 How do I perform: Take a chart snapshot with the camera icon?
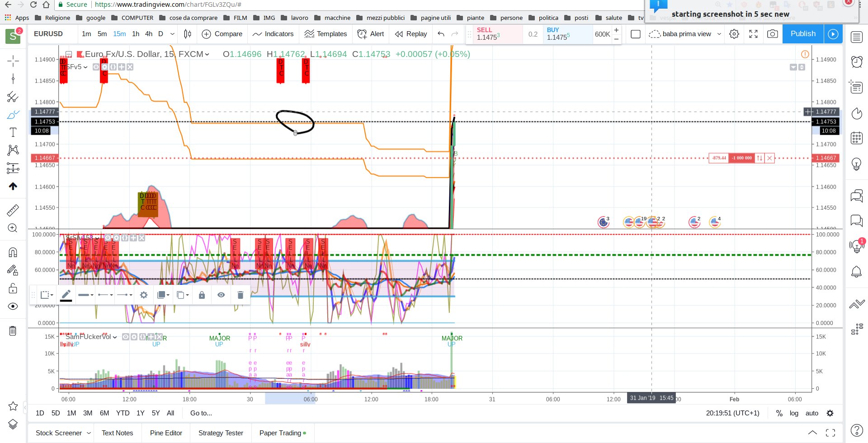tap(773, 34)
